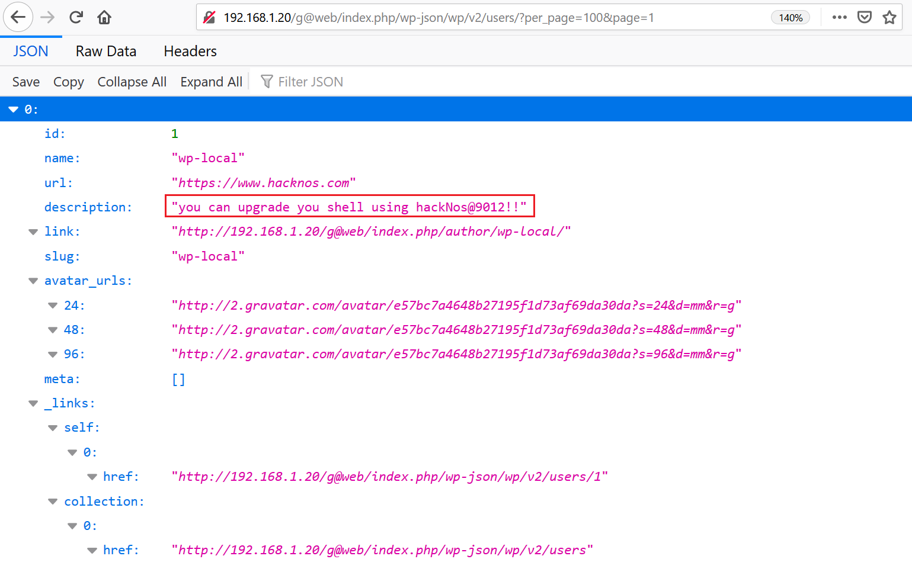Go to the home page icon

click(x=104, y=17)
